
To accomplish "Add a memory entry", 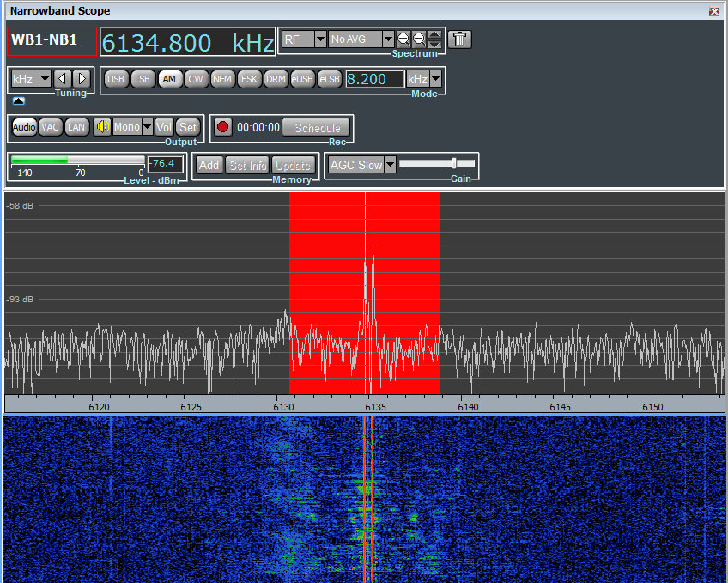I will [x=209, y=165].
